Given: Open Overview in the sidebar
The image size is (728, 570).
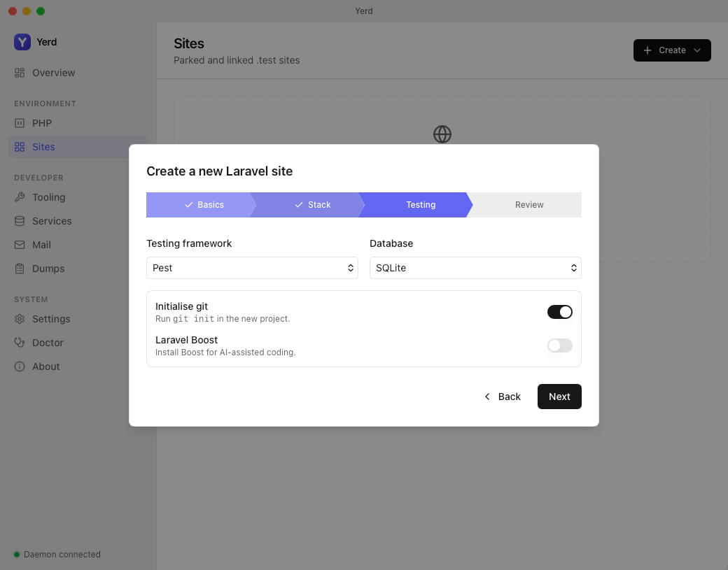Looking at the screenshot, I should tap(78, 73).
